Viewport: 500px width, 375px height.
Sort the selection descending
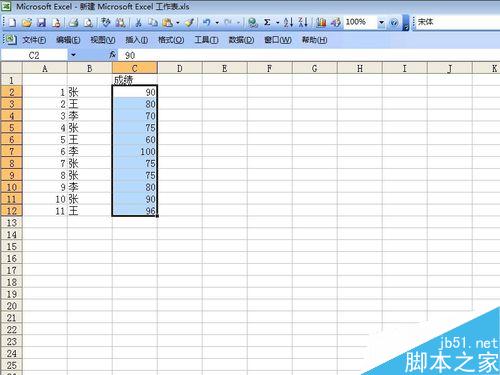pyautogui.click(x=303, y=23)
